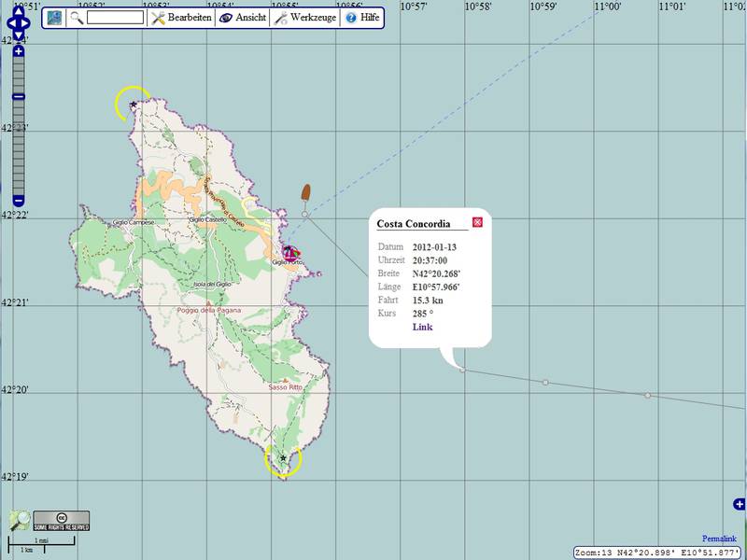Open the Hilfe menu

pos(362,18)
